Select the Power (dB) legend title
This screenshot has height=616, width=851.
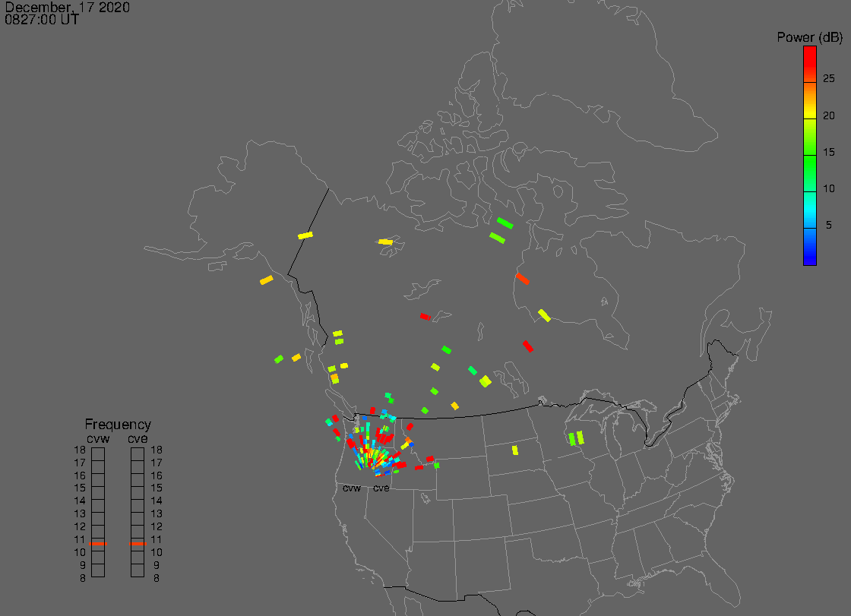tap(809, 37)
